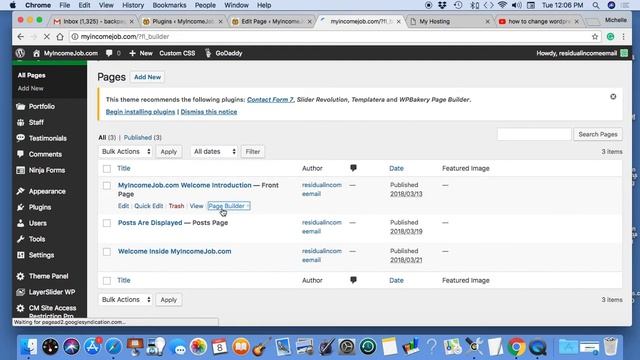Open the All dates dropdown
The height and width of the screenshot is (360, 640).
(x=214, y=151)
